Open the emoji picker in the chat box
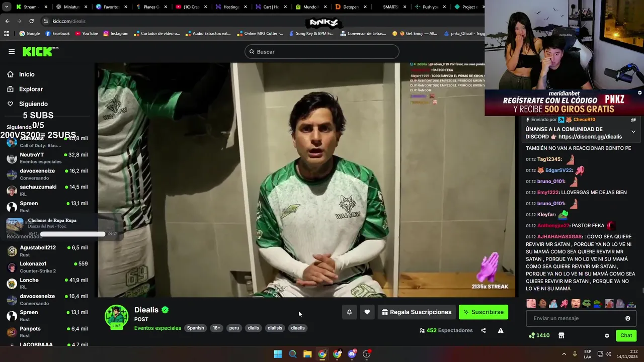 (x=627, y=318)
